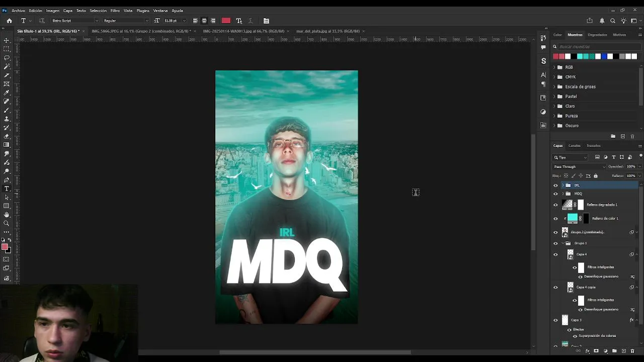Click the Home button in options bar
Image resolution: width=644 pixels, height=362 pixels.
click(9, 21)
